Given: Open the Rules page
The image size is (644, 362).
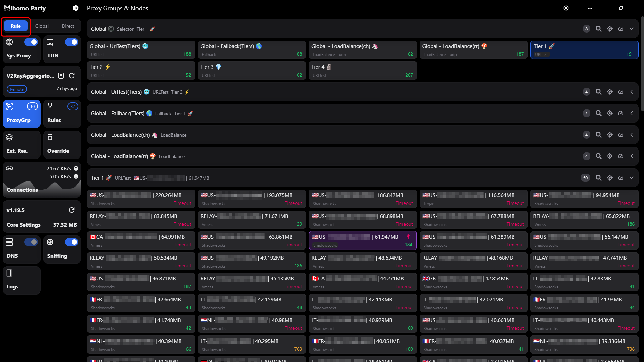Looking at the screenshot, I should (62, 114).
